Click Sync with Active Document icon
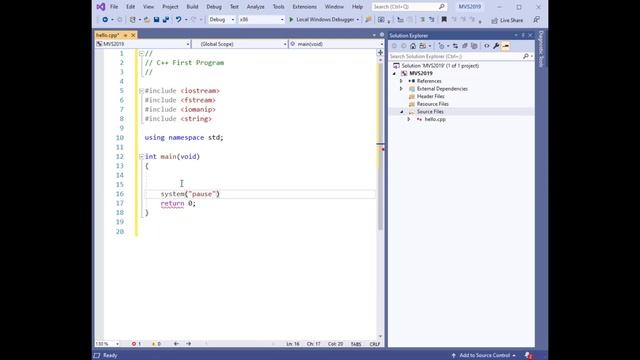Viewport: 640px width, 360px height. coord(455,46)
